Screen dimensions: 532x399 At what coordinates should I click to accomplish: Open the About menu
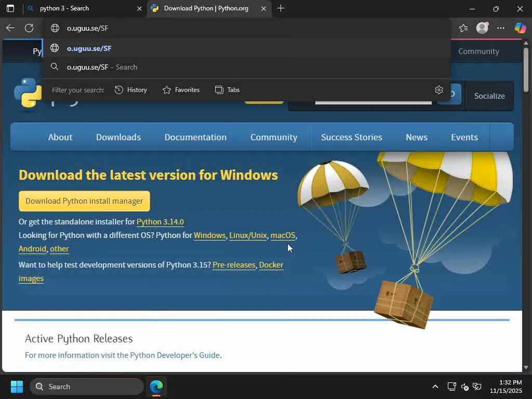60,137
